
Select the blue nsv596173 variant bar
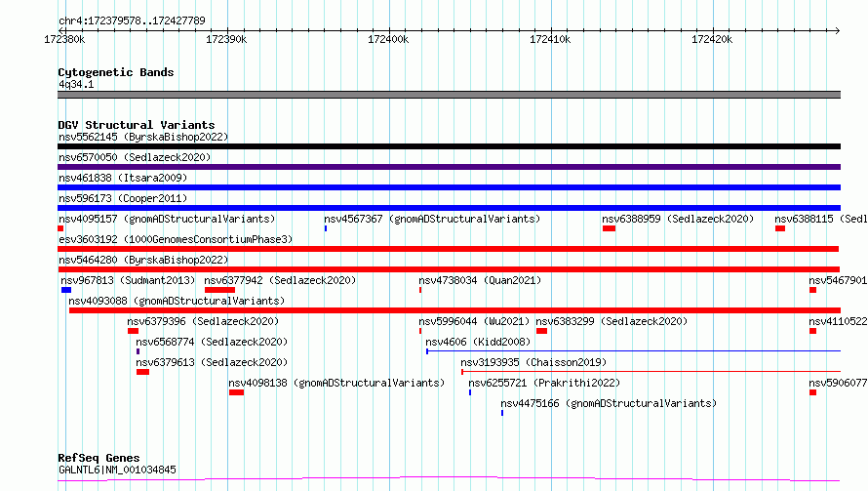(x=449, y=208)
